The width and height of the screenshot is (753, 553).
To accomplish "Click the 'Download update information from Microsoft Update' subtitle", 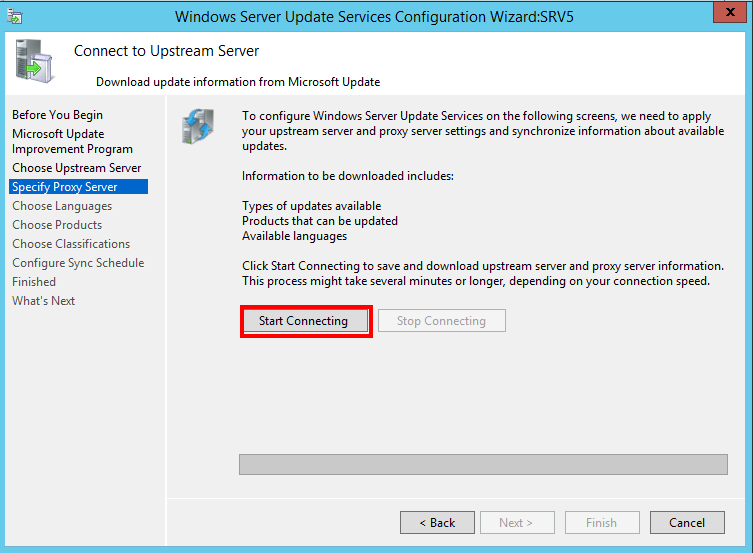I will [x=238, y=82].
